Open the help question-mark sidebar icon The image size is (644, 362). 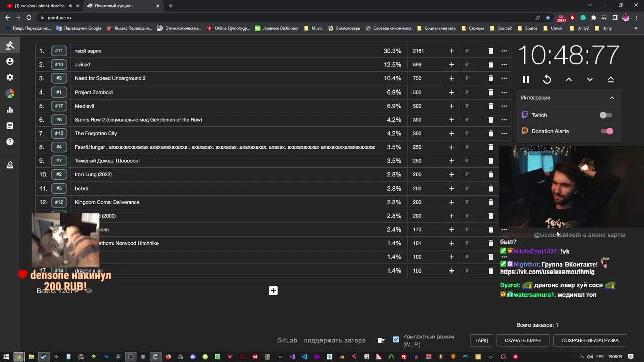tap(10, 142)
